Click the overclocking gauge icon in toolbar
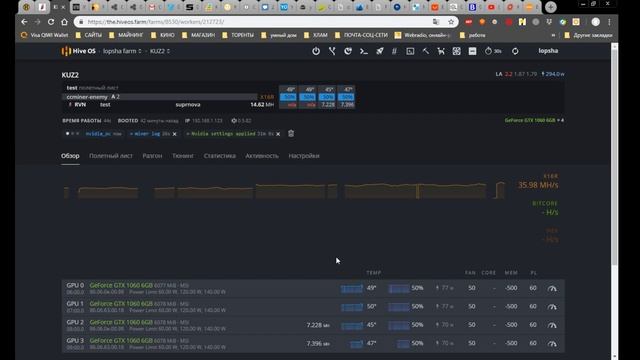The height and width of the screenshot is (360, 640). pos(441,51)
